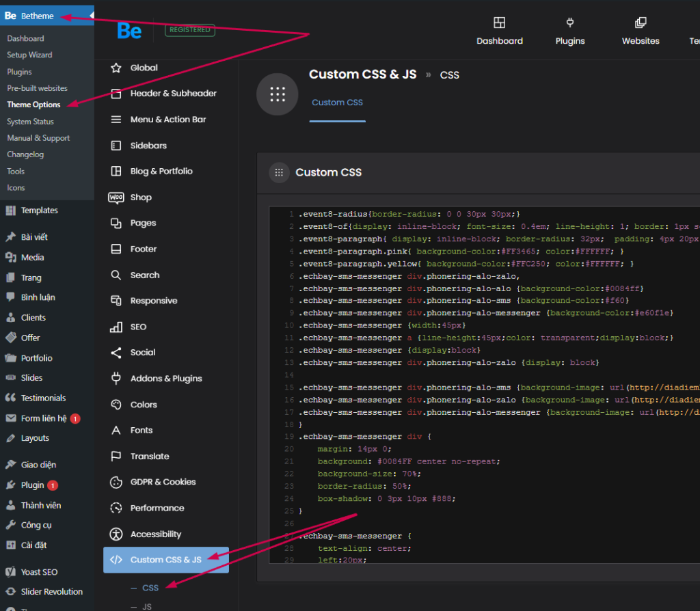700x611 pixels.
Task: Open Pre-built websites in sidebar
Action: click(37, 88)
